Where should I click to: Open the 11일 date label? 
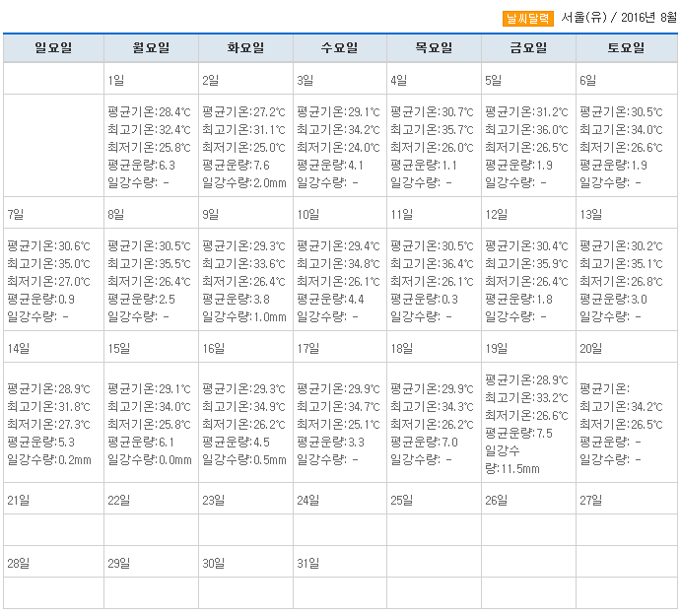point(401,214)
